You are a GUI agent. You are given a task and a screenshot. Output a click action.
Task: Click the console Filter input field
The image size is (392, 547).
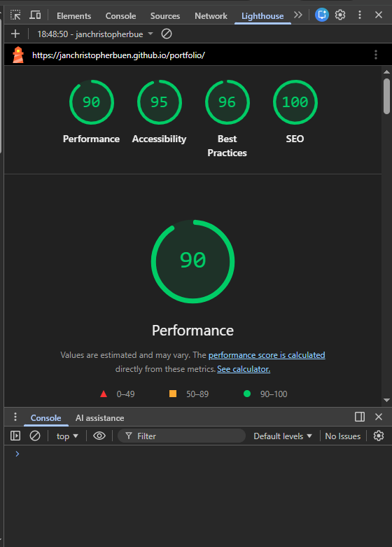[182, 436]
